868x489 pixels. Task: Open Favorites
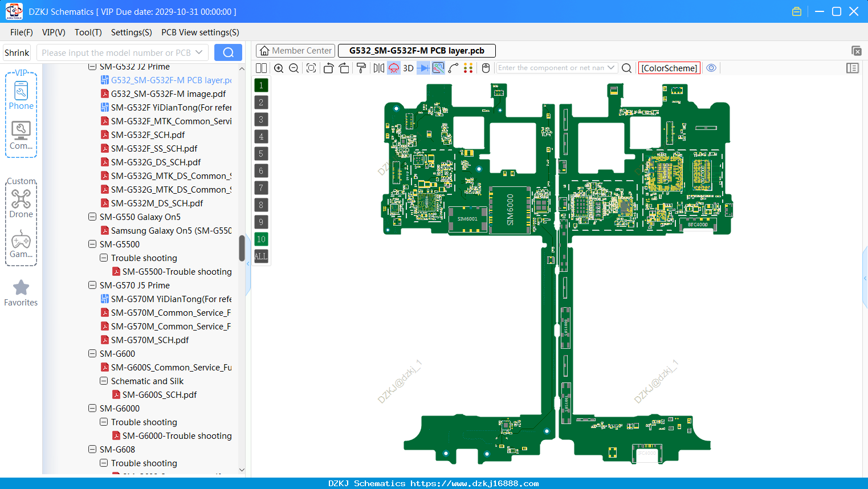pos(21,293)
